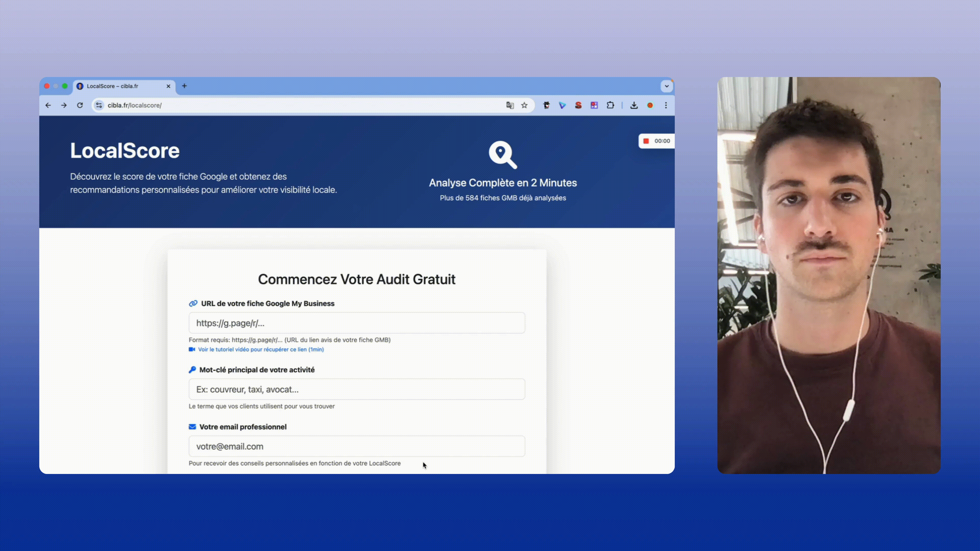
Task: Open the Google Translate icon in address bar
Action: 510,105
